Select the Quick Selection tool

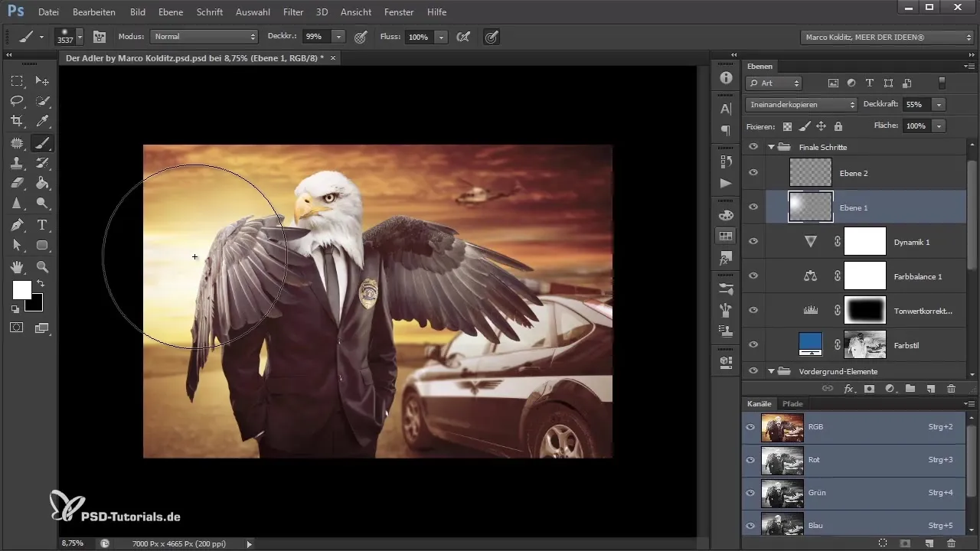pos(43,101)
